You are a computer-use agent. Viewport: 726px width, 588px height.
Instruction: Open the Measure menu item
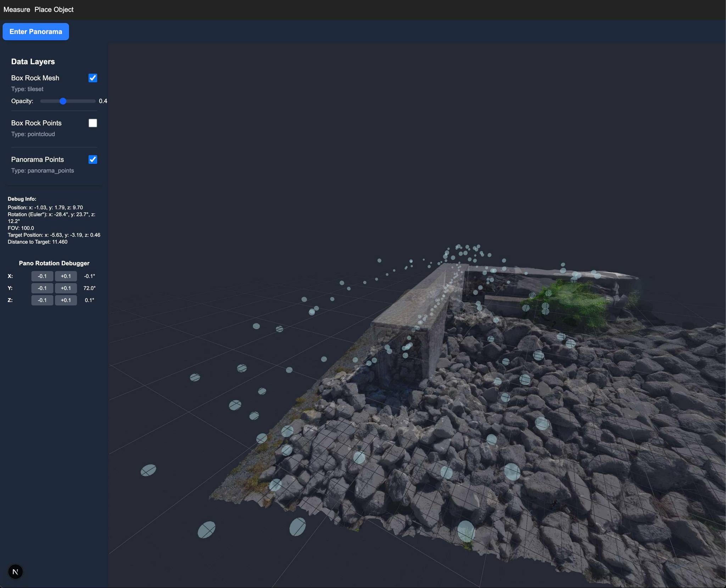[x=17, y=10]
